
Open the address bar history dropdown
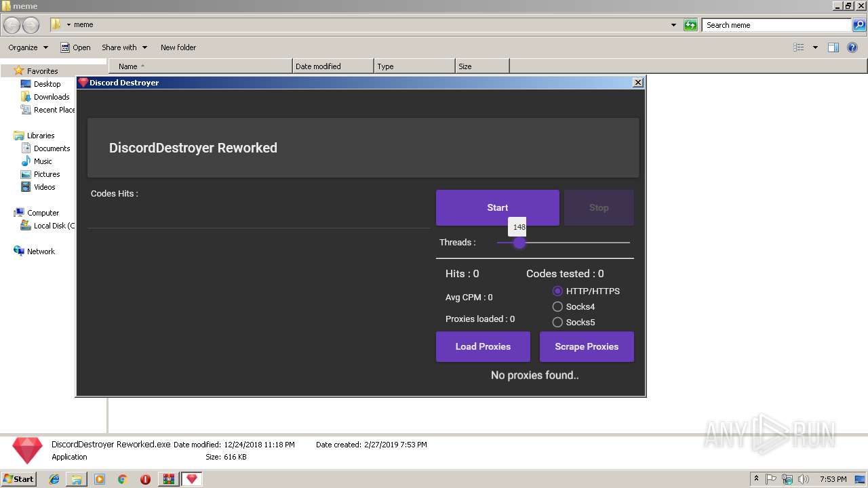click(x=673, y=25)
